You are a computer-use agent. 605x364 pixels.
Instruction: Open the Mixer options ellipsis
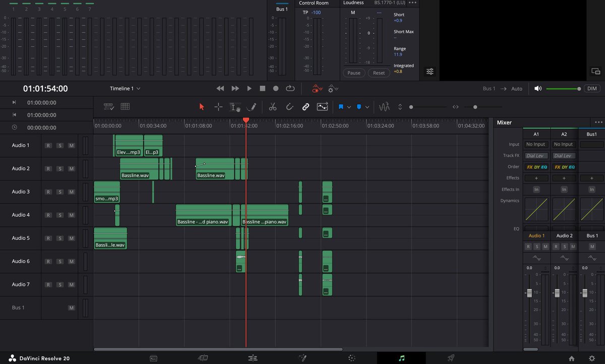click(598, 122)
